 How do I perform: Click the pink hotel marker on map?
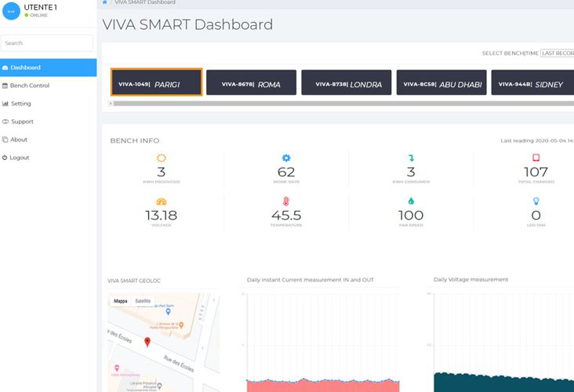pos(117,368)
